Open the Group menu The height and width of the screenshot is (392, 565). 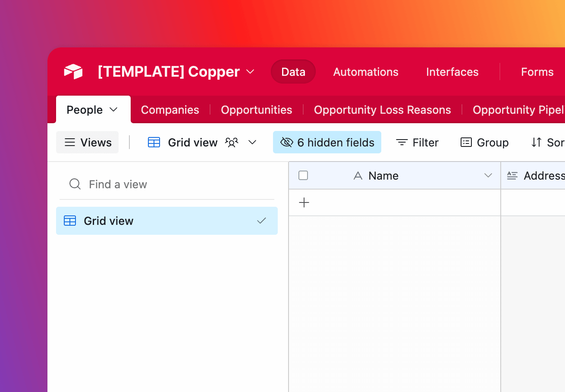[485, 142]
